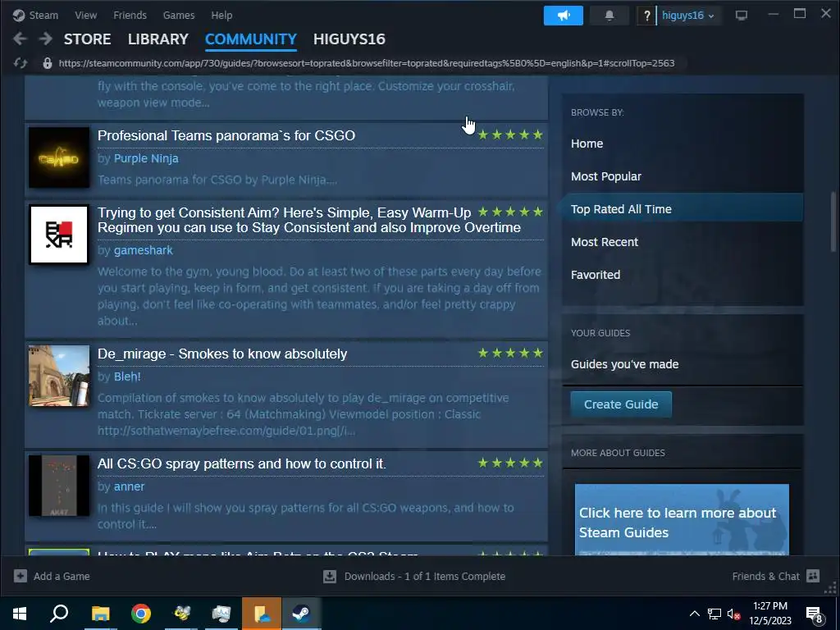Open Guides you've made
The width and height of the screenshot is (840, 630).
(624, 364)
